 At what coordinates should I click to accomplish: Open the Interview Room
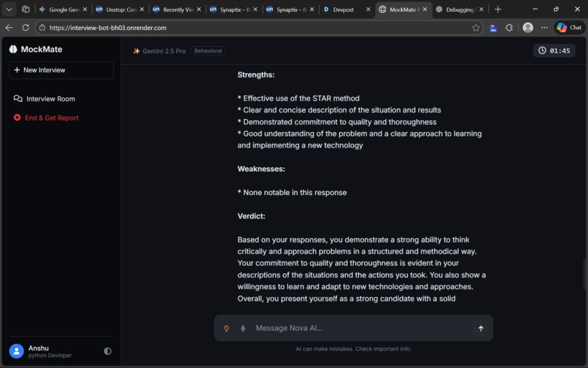(x=45, y=99)
